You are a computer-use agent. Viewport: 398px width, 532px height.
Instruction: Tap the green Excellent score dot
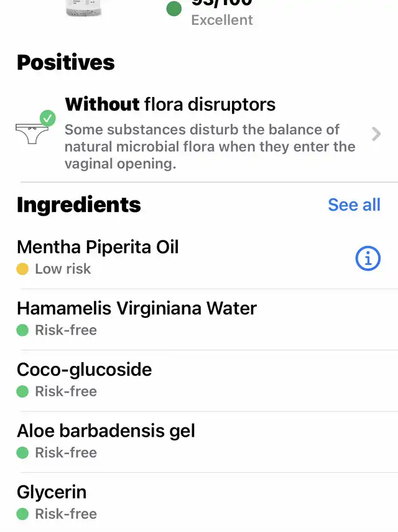(x=174, y=9)
